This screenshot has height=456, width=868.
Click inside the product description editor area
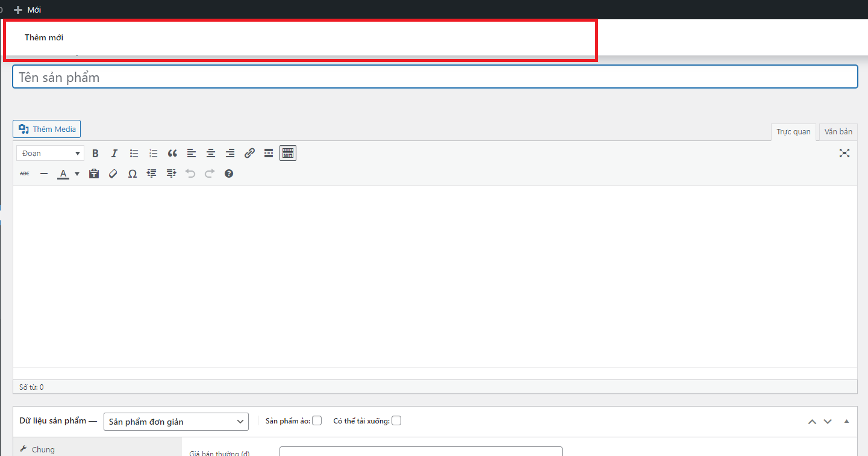pyautogui.click(x=435, y=276)
